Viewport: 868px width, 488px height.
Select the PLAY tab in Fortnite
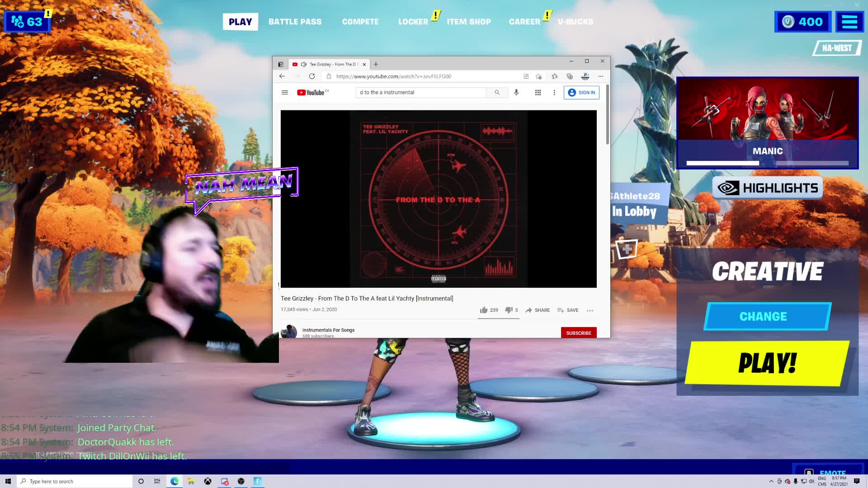pos(240,22)
